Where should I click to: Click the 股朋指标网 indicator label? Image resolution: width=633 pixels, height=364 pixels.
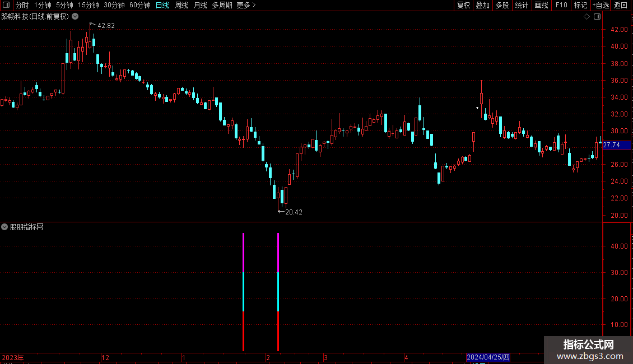pos(27,227)
